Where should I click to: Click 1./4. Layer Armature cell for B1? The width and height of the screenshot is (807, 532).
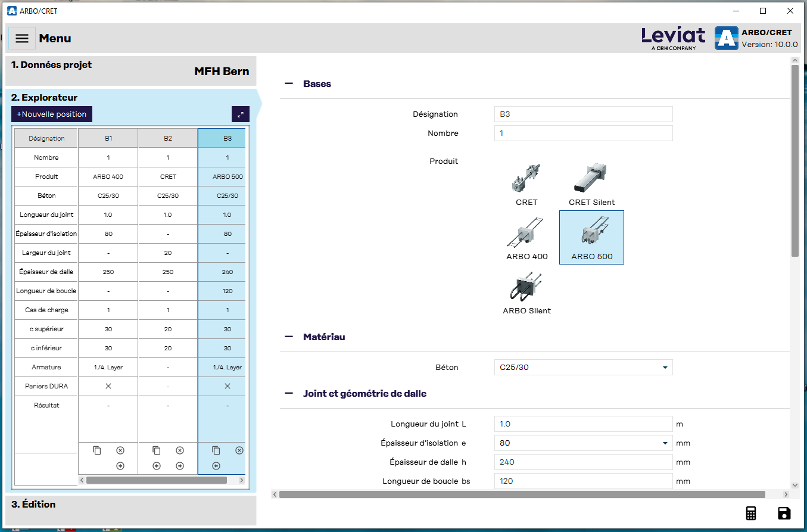click(108, 368)
